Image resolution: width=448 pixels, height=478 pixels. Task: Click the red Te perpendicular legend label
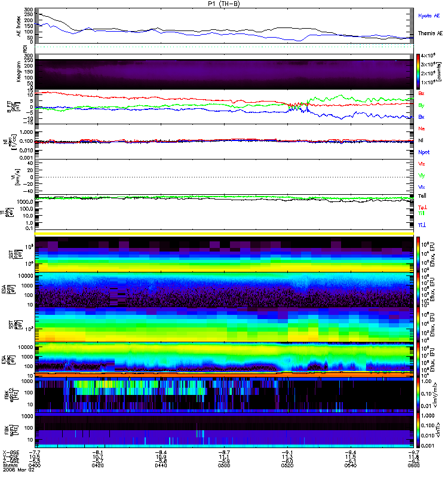pos(422,207)
